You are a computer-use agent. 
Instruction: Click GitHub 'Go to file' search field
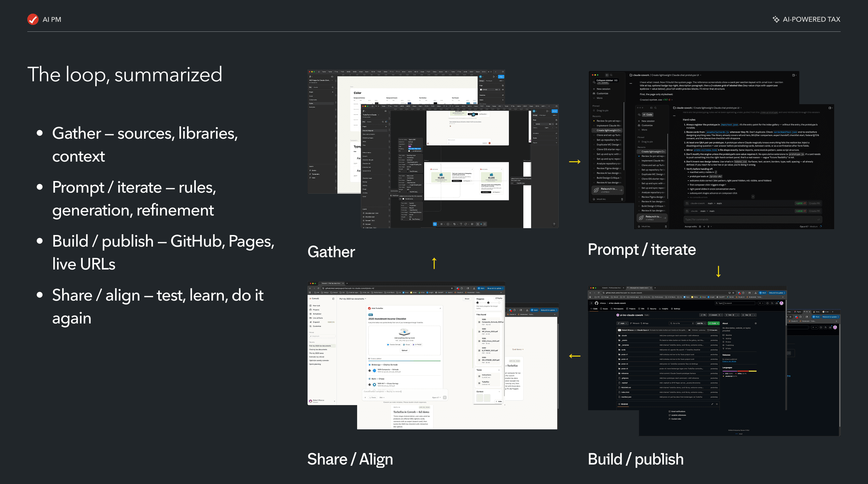(682, 323)
